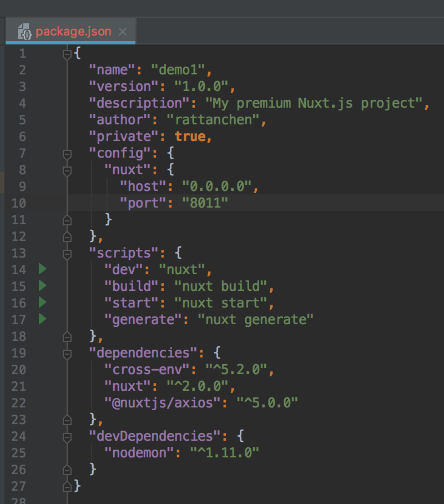Click the "^1.11.0" nodemon version
Screen dimensions: 444x504
tap(225, 453)
